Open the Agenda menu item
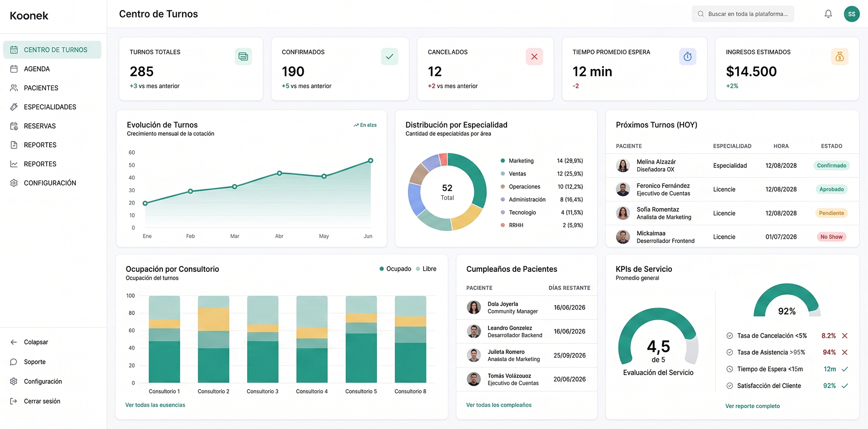Image resolution: width=868 pixels, height=429 pixels. point(52,69)
